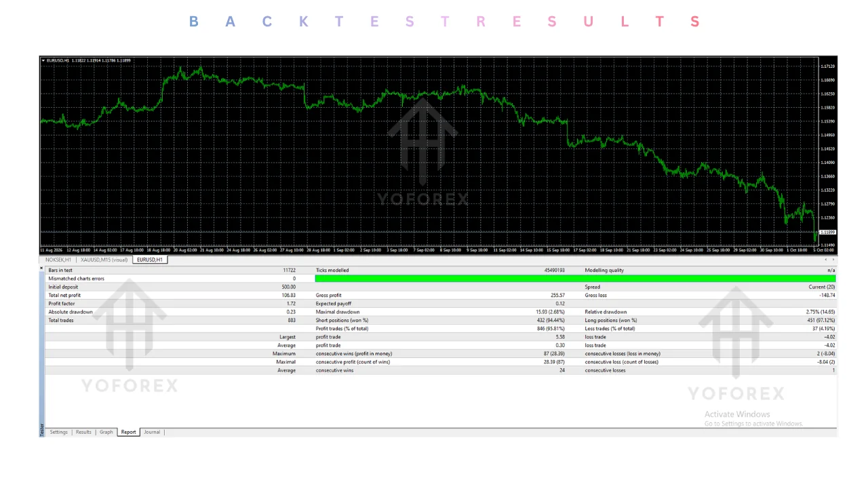868x488 pixels.
Task: Click the profit factor value 1.72
Action: tap(291, 304)
